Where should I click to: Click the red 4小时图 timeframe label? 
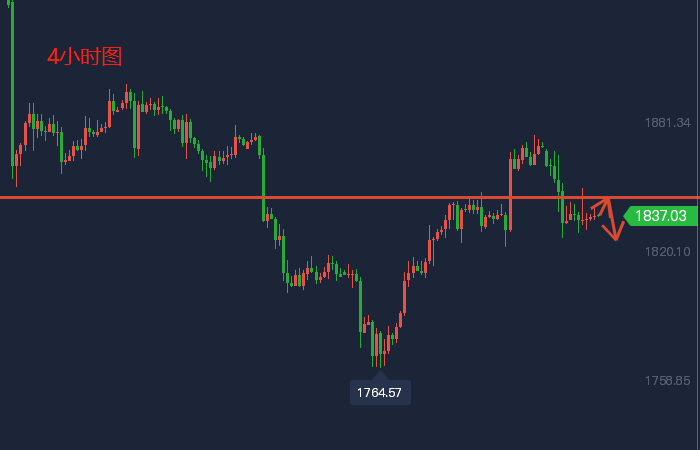[x=84, y=58]
